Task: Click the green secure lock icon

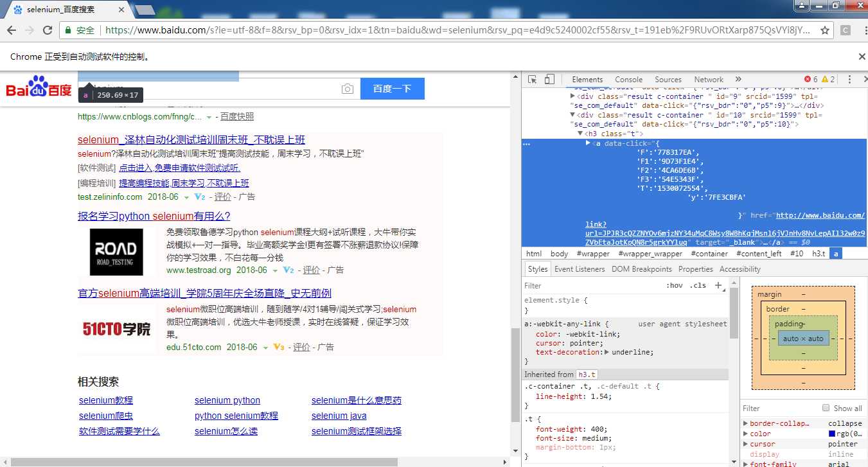Action: [x=67, y=30]
